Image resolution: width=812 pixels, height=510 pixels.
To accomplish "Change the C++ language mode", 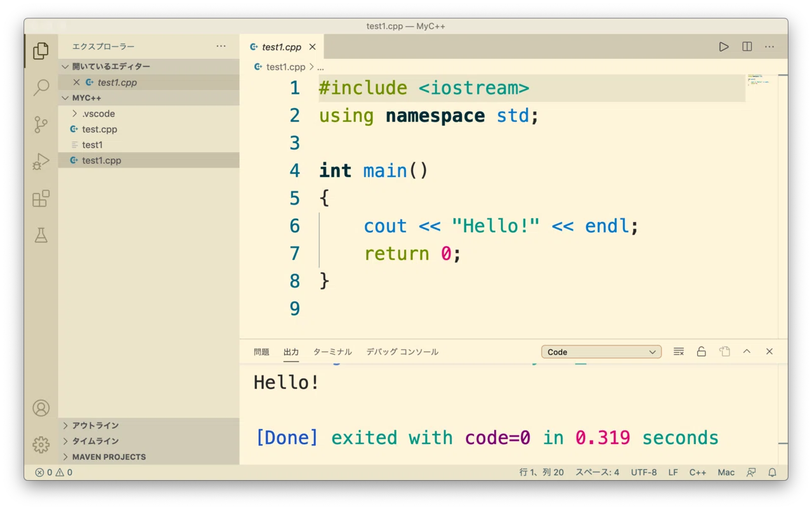I will tap(698, 473).
